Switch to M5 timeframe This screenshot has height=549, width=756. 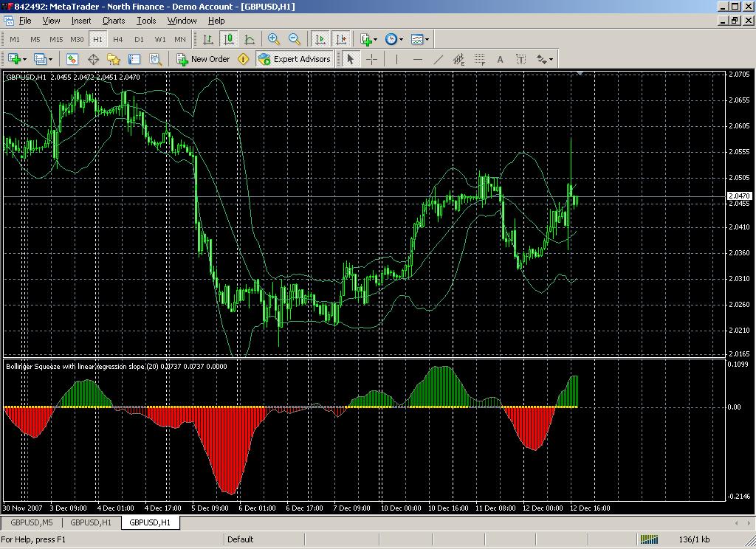coord(35,40)
